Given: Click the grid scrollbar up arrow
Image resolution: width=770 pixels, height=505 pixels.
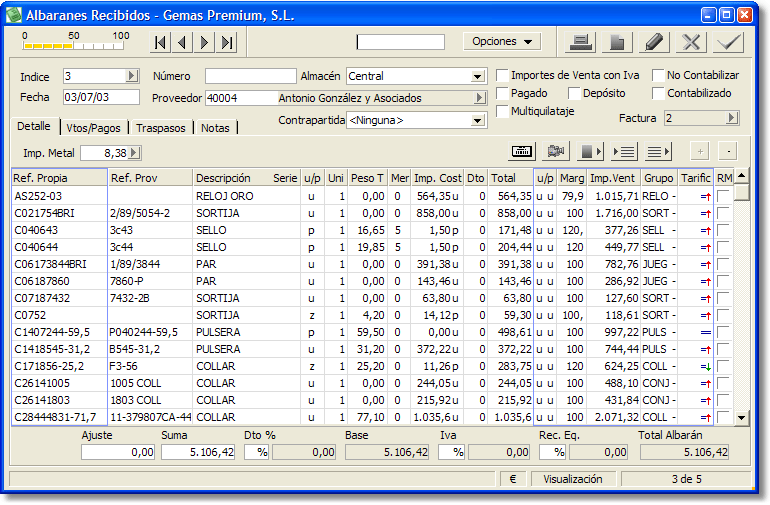Looking at the screenshot, I should coord(742,175).
